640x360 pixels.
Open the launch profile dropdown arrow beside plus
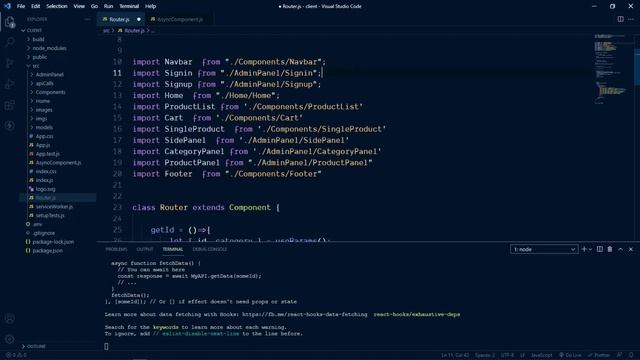[590, 249]
